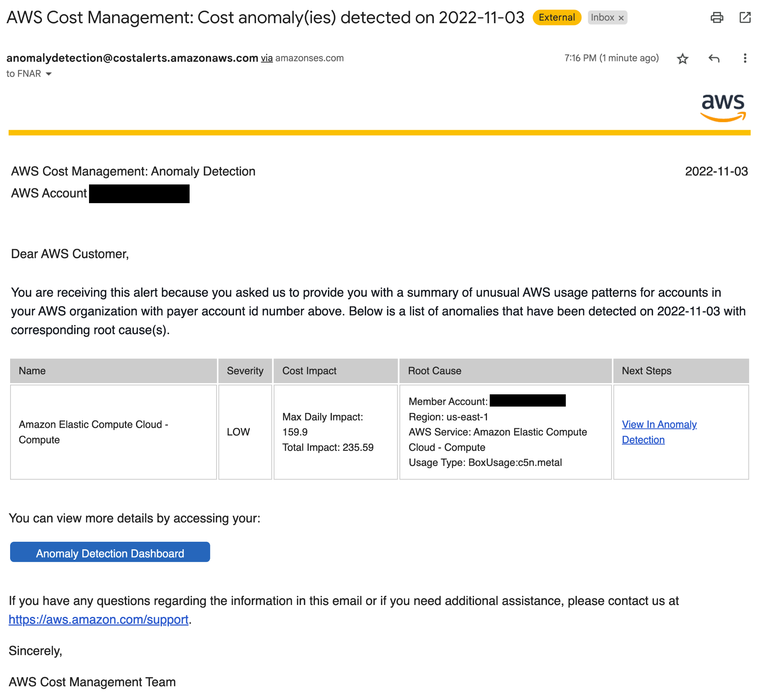Click the AWS logo image

coord(723,107)
